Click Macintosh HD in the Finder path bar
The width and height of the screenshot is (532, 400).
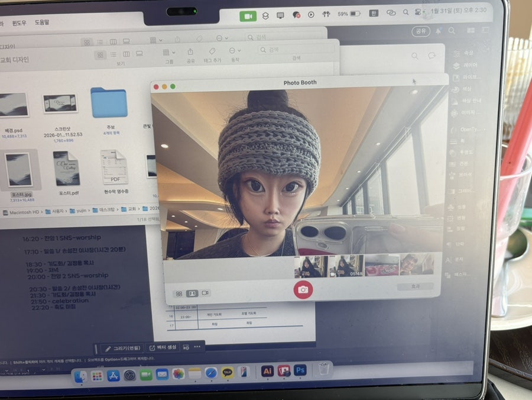point(21,212)
